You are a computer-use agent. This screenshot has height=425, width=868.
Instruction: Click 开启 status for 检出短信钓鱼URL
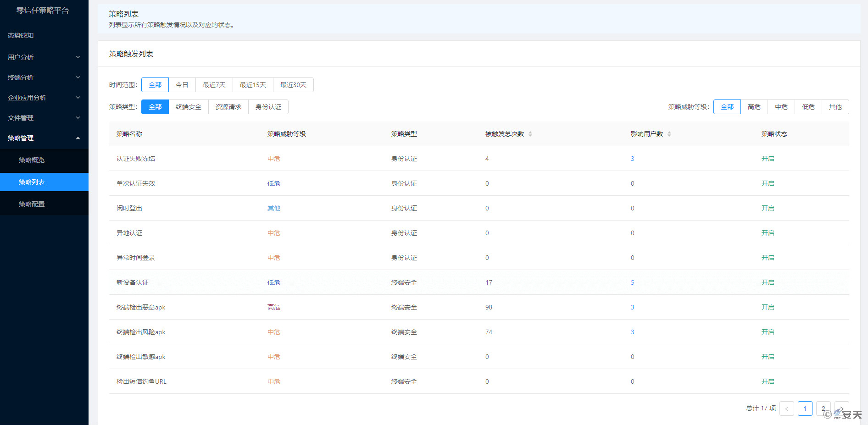click(768, 381)
